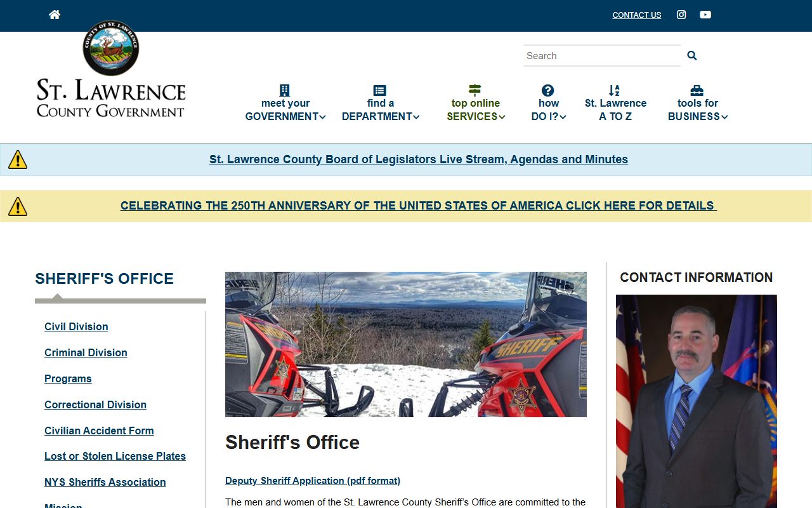Open the YouTube icon link
The width and height of the screenshot is (812, 508).
(705, 15)
